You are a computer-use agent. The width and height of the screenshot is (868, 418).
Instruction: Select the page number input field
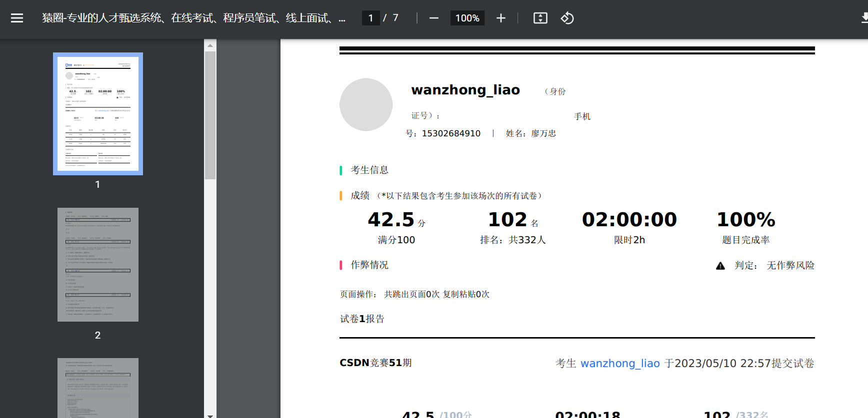(x=370, y=18)
